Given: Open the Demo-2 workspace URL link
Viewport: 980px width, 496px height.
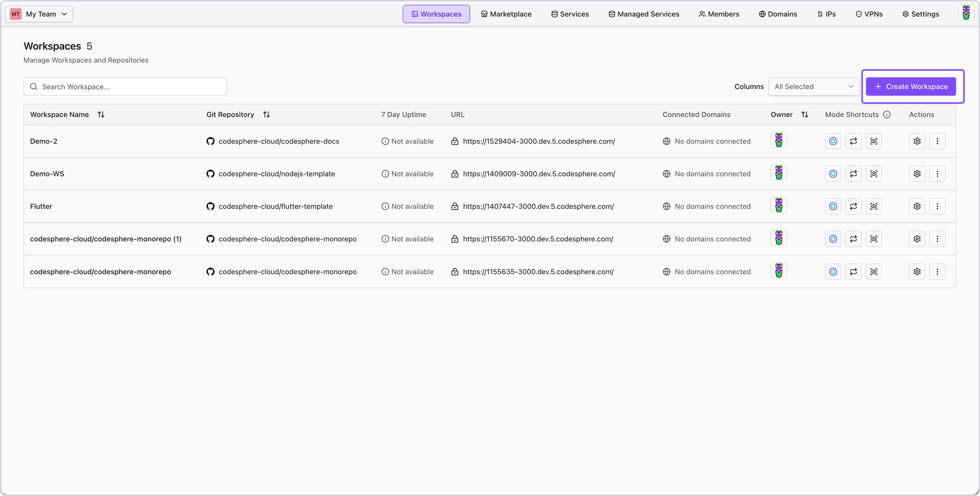Looking at the screenshot, I should (x=539, y=141).
